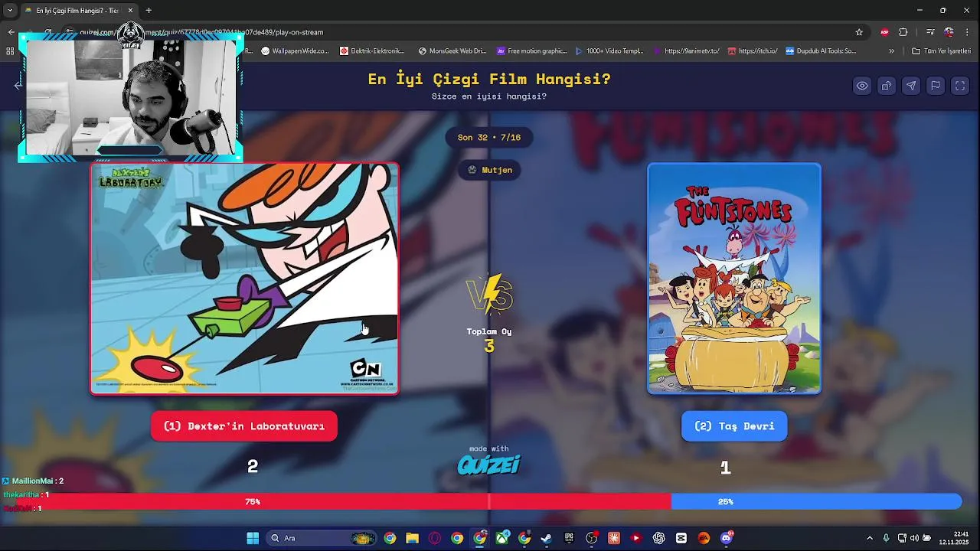Image resolution: width=980 pixels, height=551 pixels.
Task: Open the media control icon in Chrome toolbar
Action: [x=930, y=32]
